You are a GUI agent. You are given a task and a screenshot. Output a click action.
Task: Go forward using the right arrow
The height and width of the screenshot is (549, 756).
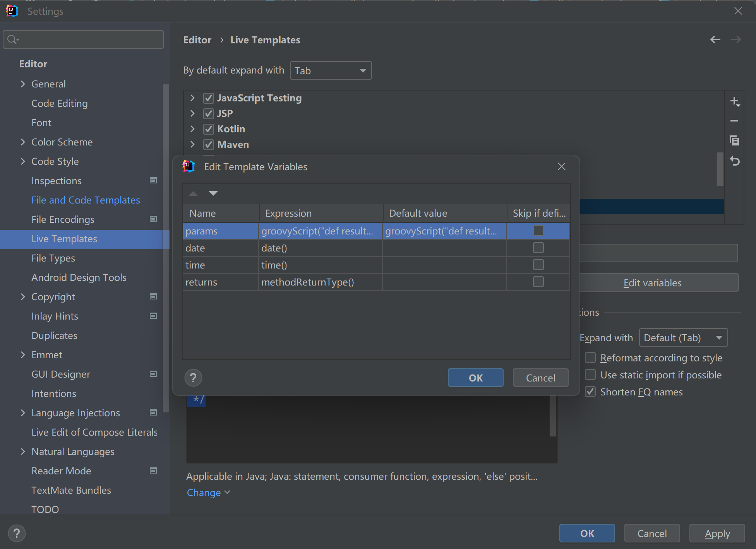[736, 39]
